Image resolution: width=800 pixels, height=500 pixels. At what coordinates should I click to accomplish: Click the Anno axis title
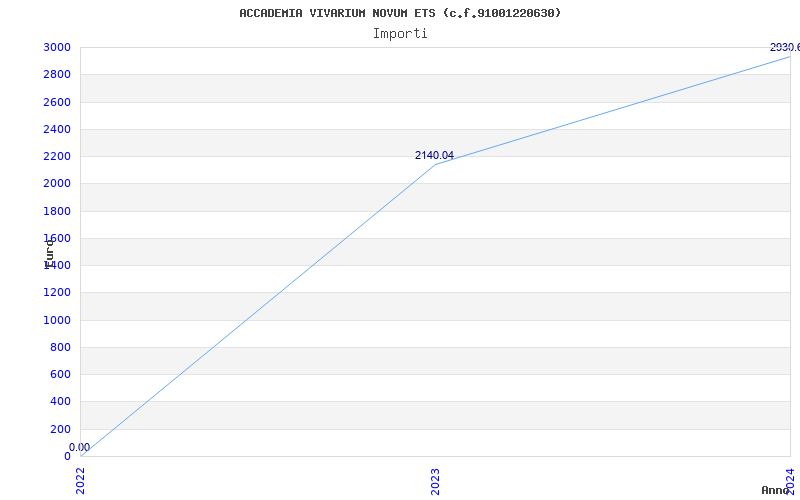click(x=776, y=490)
